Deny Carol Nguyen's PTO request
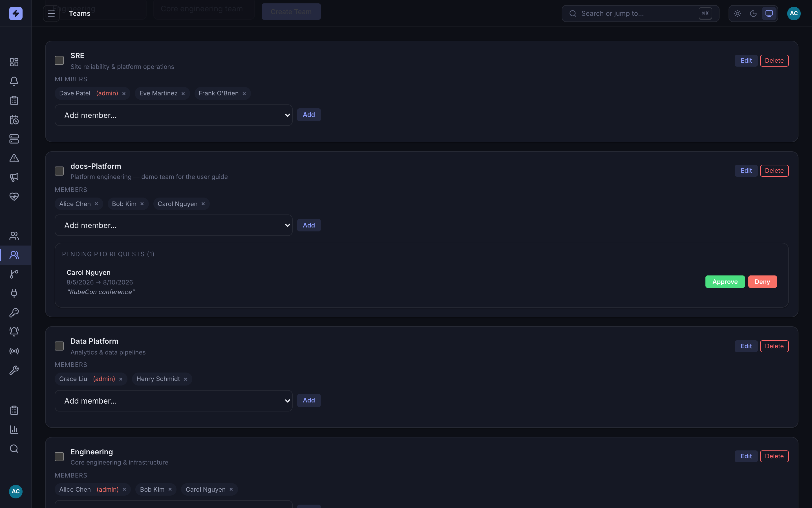The height and width of the screenshot is (508, 812). [762, 282]
